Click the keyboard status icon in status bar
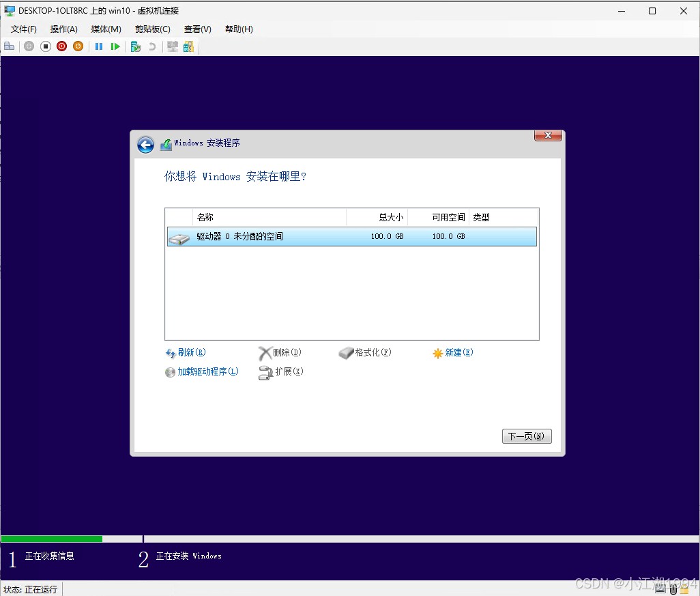The width and height of the screenshot is (700, 596). (x=660, y=589)
